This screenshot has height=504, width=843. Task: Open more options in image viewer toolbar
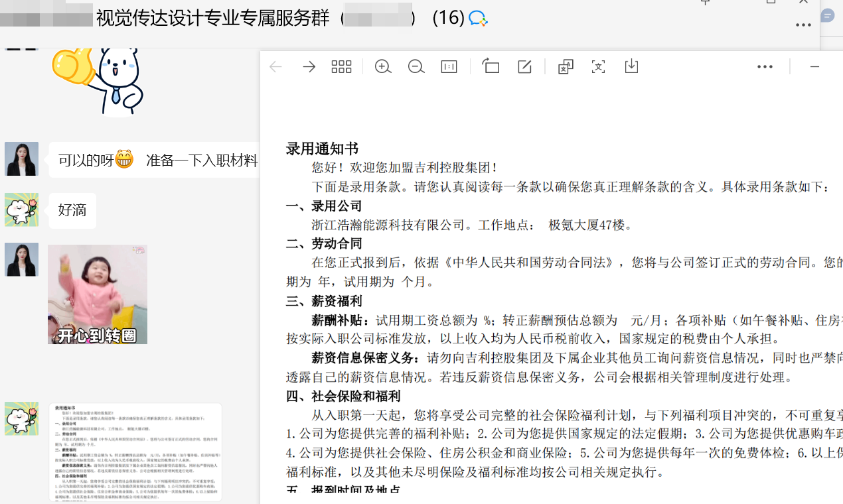pos(765,67)
